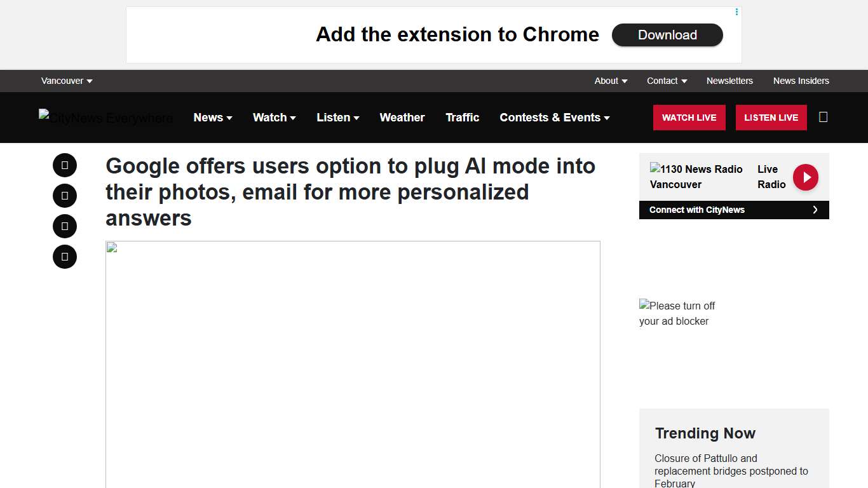Click the ad options icon on the banner
Viewport: 868px width, 488px height.
pyautogui.click(x=736, y=12)
